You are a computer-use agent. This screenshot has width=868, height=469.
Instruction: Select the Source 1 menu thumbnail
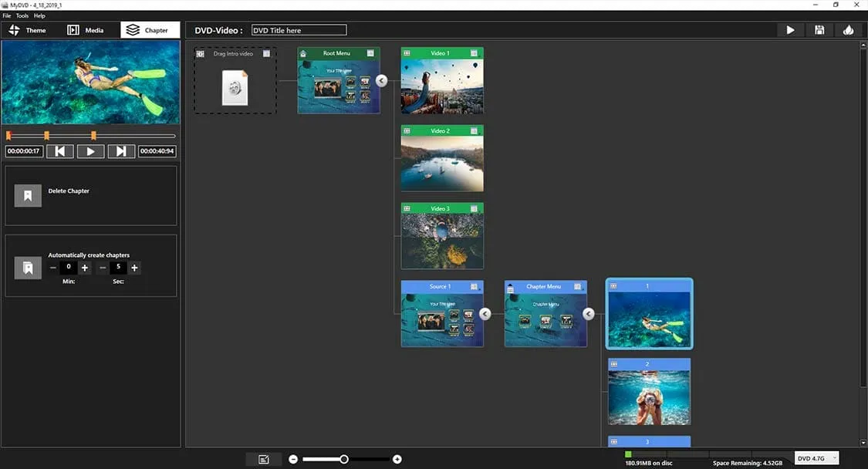click(x=442, y=319)
